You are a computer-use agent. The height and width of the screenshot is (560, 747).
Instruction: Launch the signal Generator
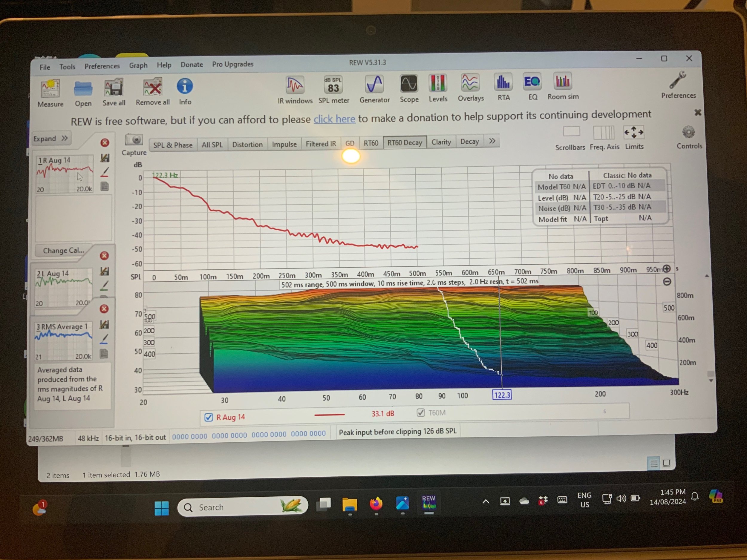(x=374, y=85)
